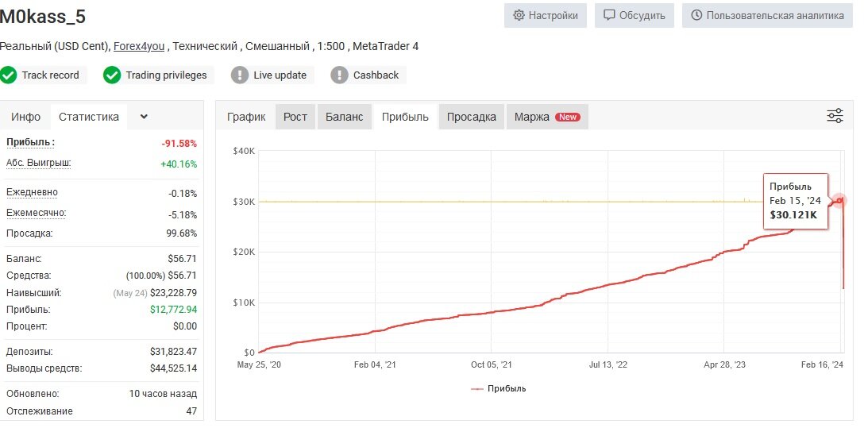
Task: Click the -91.58% profit value
Action: click(179, 144)
